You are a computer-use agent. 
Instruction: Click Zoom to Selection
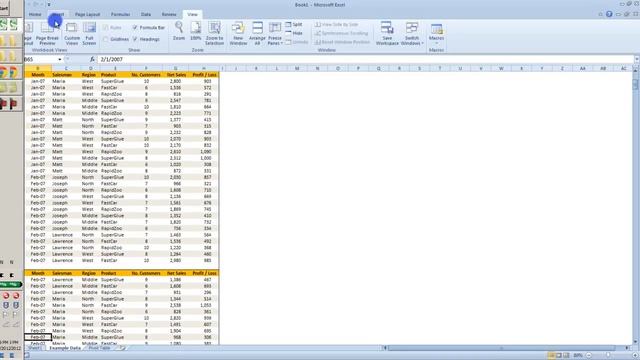[214, 33]
